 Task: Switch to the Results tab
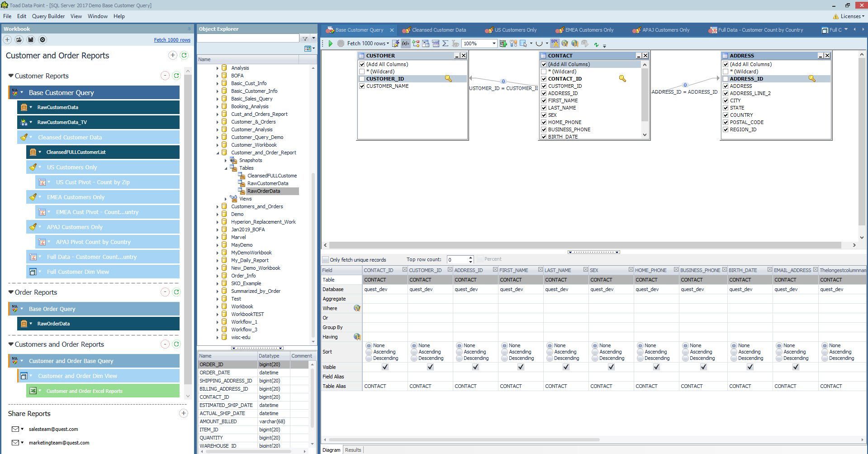353,450
